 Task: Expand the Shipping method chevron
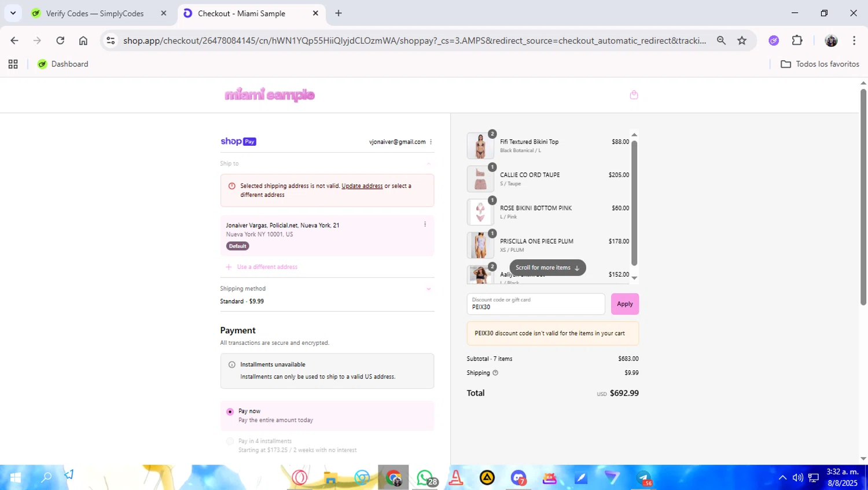[x=429, y=289]
